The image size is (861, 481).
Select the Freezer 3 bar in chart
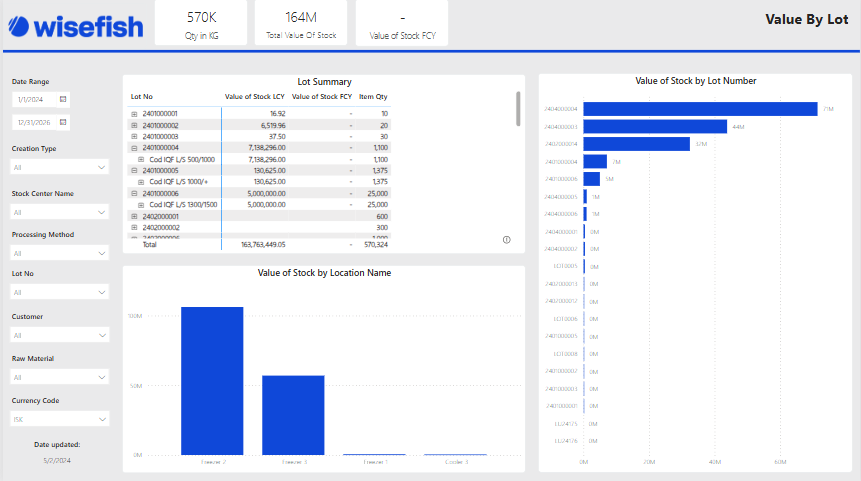(293, 415)
